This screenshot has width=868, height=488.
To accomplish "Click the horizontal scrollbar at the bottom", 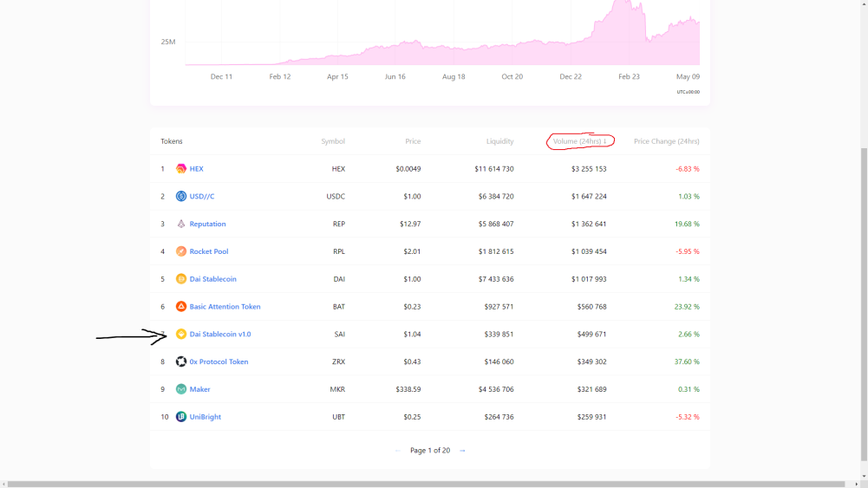I will [427, 485].
